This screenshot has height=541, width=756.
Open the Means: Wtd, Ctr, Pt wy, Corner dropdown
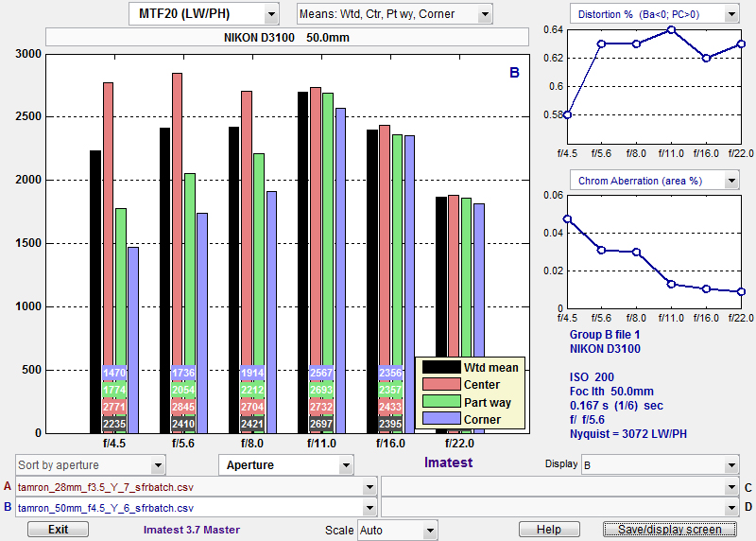pyautogui.click(x=394, y=14)
